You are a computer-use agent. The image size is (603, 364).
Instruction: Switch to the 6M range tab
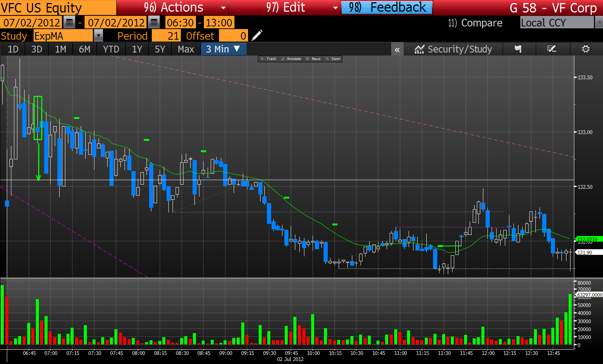(x=85, y=49)
